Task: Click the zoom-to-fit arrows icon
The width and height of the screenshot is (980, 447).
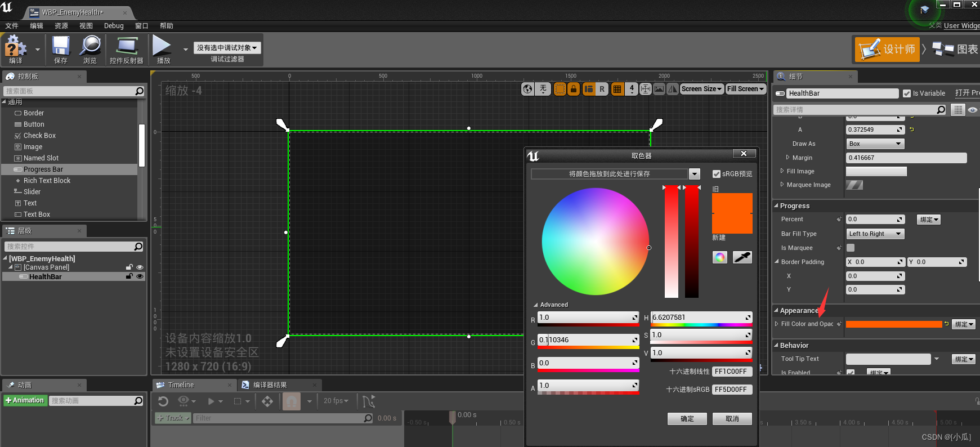Action: pyautogui.click(x=646, y=89)
